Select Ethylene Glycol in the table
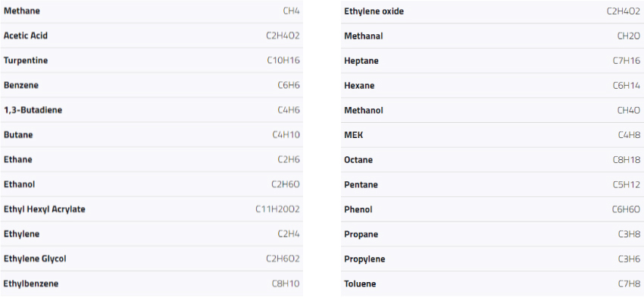 point(35,259)
